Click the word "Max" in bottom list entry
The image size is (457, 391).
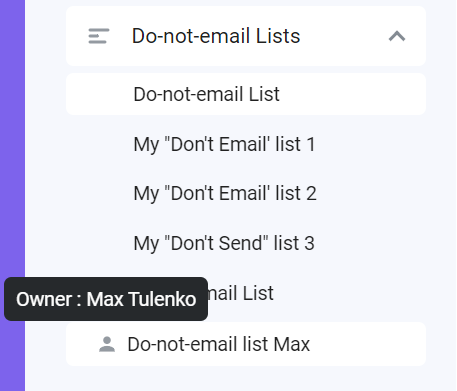click(x=292, y=344)
